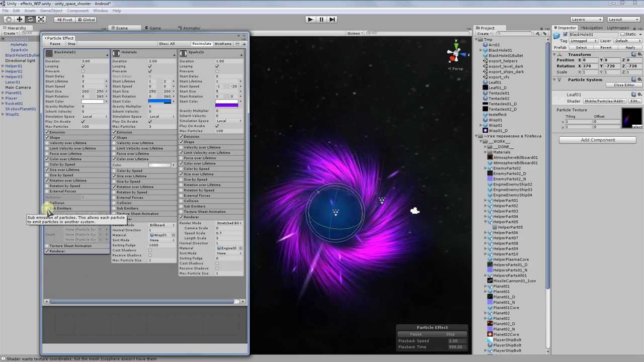
Task: Toggle Limit Velocity over Lifetime in SparksIn
Action: (x=182, y=152)
